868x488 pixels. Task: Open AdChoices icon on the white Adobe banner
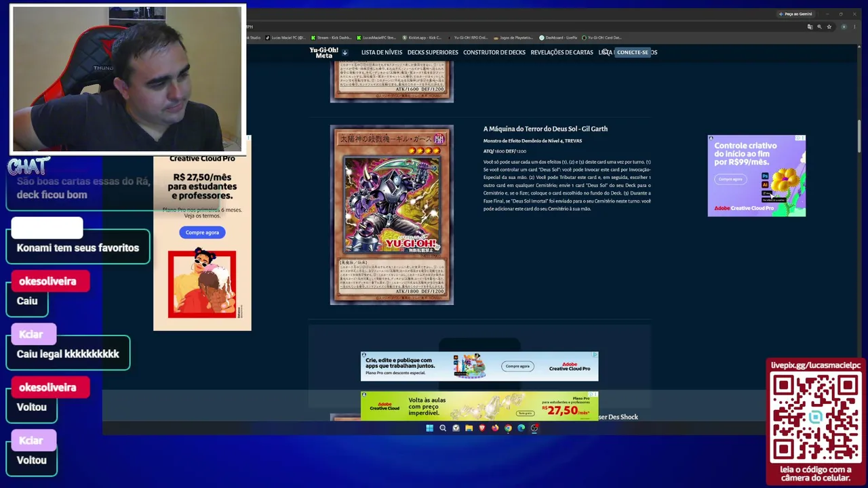pos(595,354)
